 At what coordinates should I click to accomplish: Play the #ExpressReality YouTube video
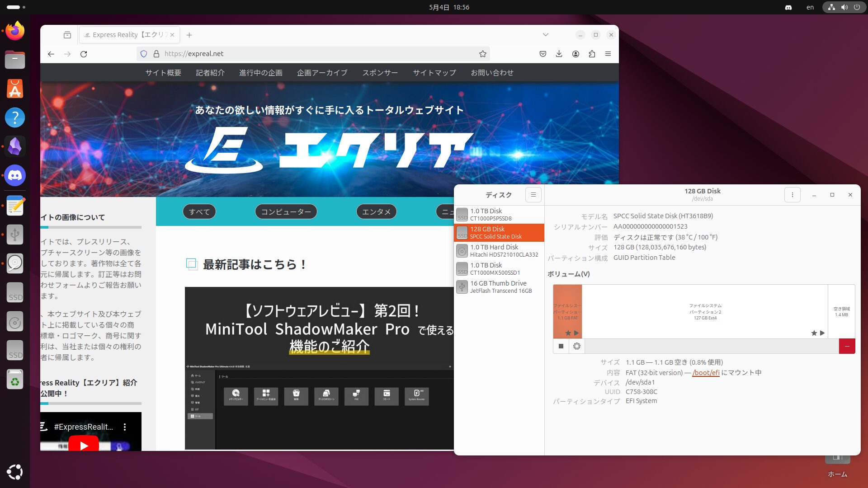click(84, 445)
